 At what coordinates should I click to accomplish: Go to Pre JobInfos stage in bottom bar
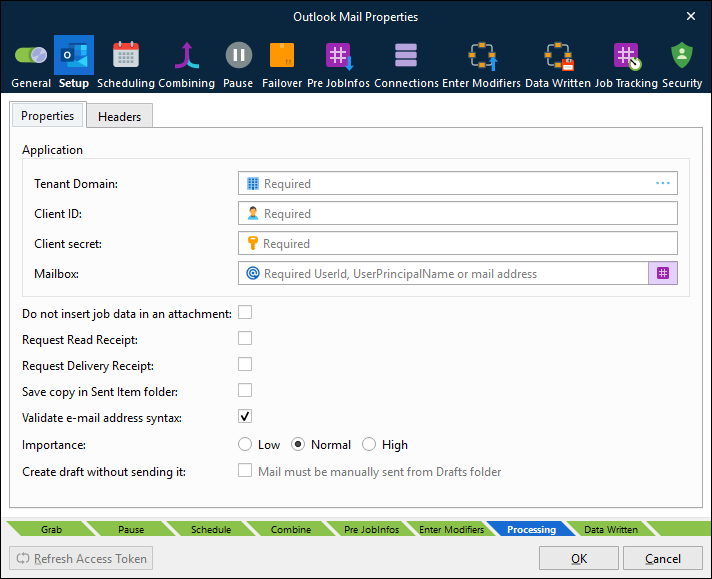pos(371,530)
